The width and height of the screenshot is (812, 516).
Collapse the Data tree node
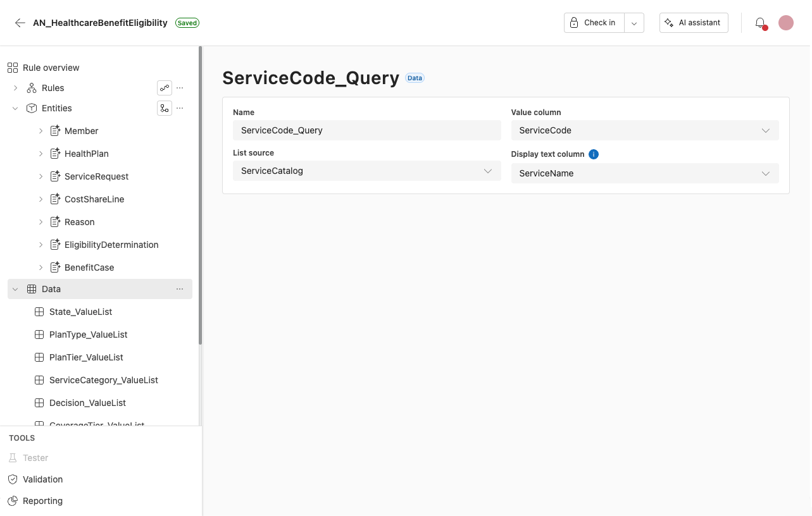click(15, 289)
